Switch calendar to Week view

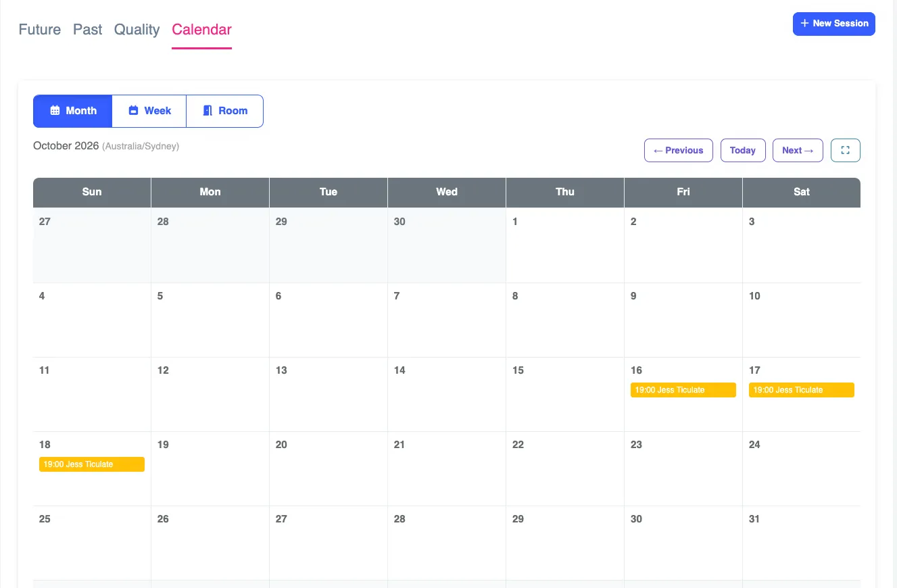[149, 111]
